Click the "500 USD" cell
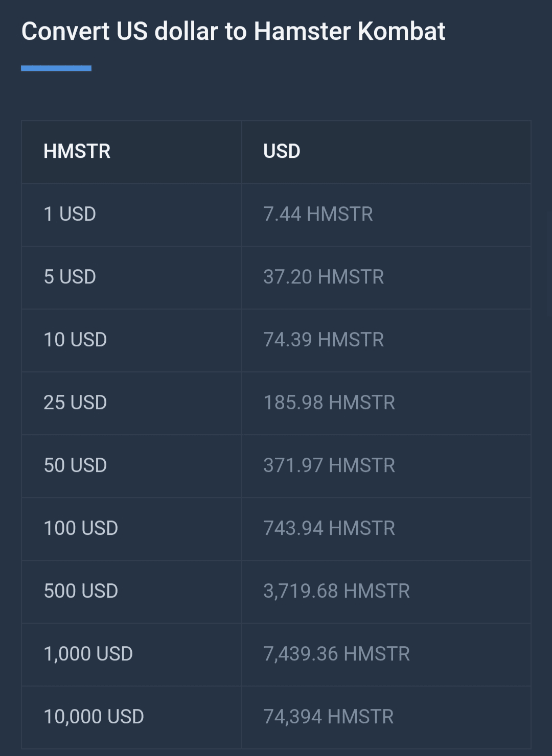The width and height of the screenshot is (552, 756). pyautogui.click(x=81, y=591)
